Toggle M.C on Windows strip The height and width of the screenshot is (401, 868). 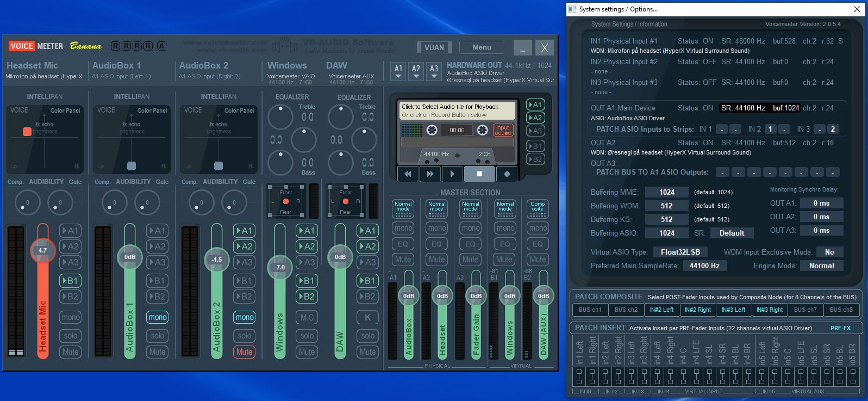coord(307,317)
